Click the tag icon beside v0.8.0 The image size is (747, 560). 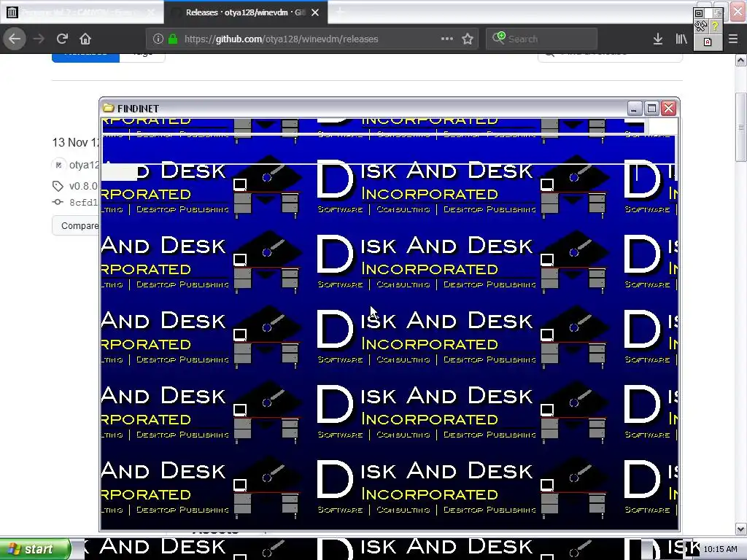pos(58,186)
